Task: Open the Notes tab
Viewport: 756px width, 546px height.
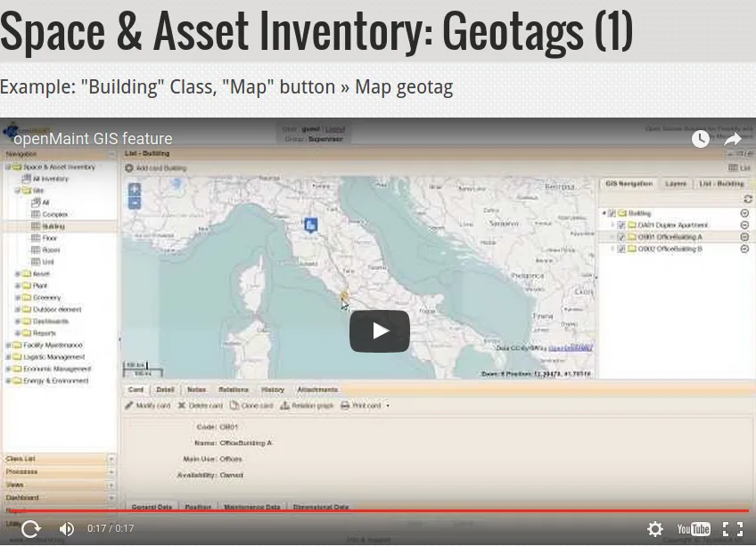Action: (x=196, y=389)
